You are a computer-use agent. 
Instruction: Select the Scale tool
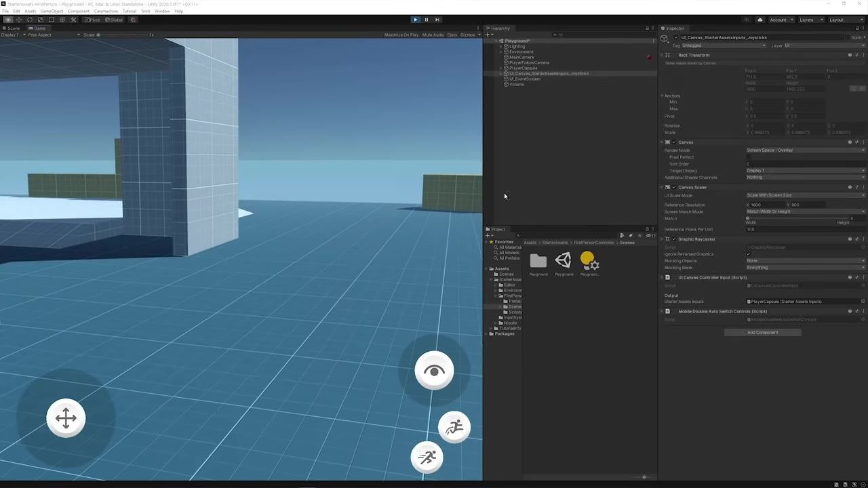pos(41,20)
